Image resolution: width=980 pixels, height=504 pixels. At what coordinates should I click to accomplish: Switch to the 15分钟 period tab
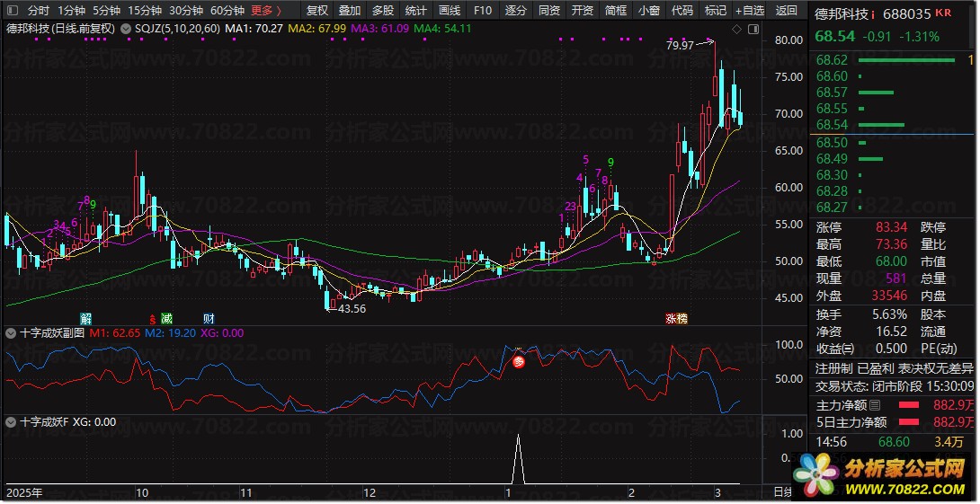click(144, 11)
